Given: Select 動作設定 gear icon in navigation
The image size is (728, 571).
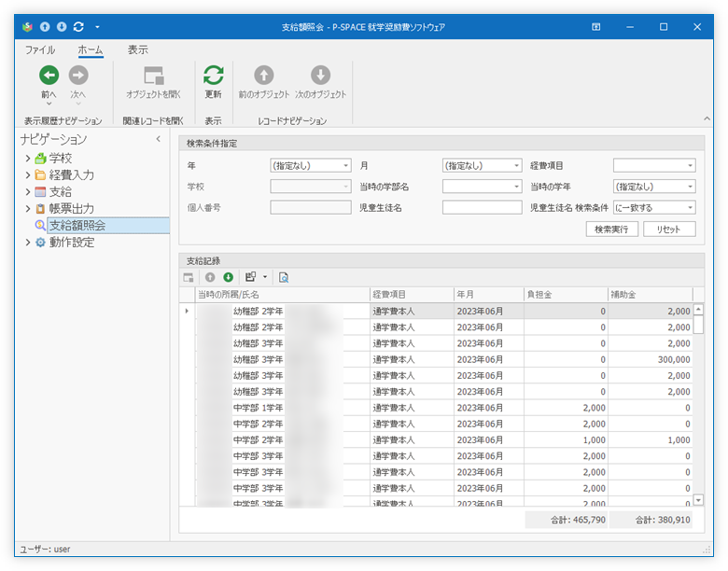Looking at the screenshot, I should click(40, 242).
